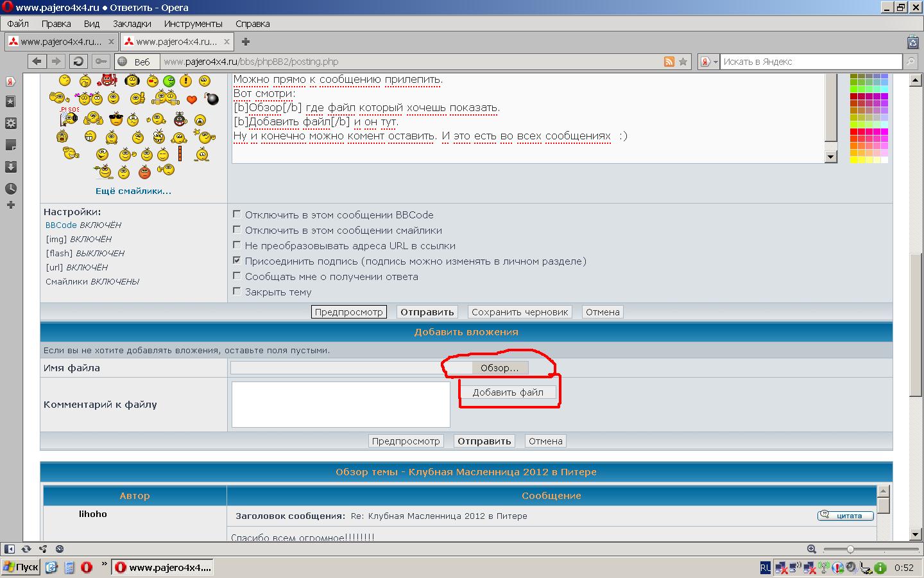Enable 'Отключить в этом сообщении BBCode' checkbox

pyautogui.click(x=237, y=215)
